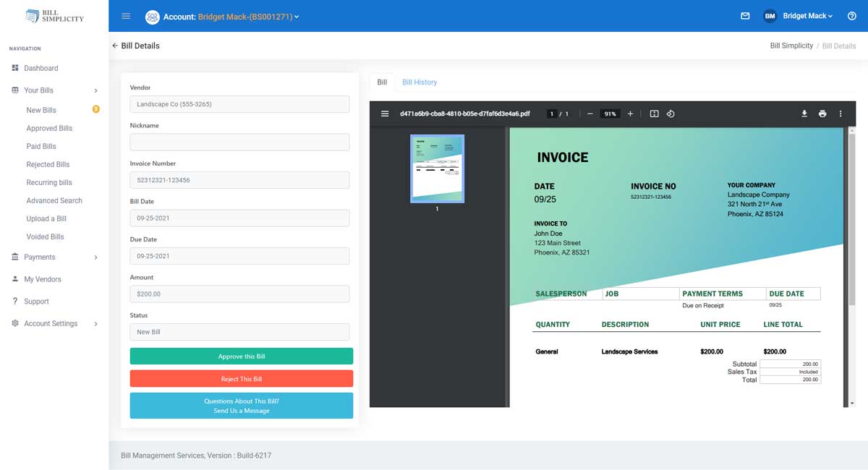Click the Bill Simplicity logo
Image resolution: width=868 pixels, height=470 pixels.
point(54,16)
